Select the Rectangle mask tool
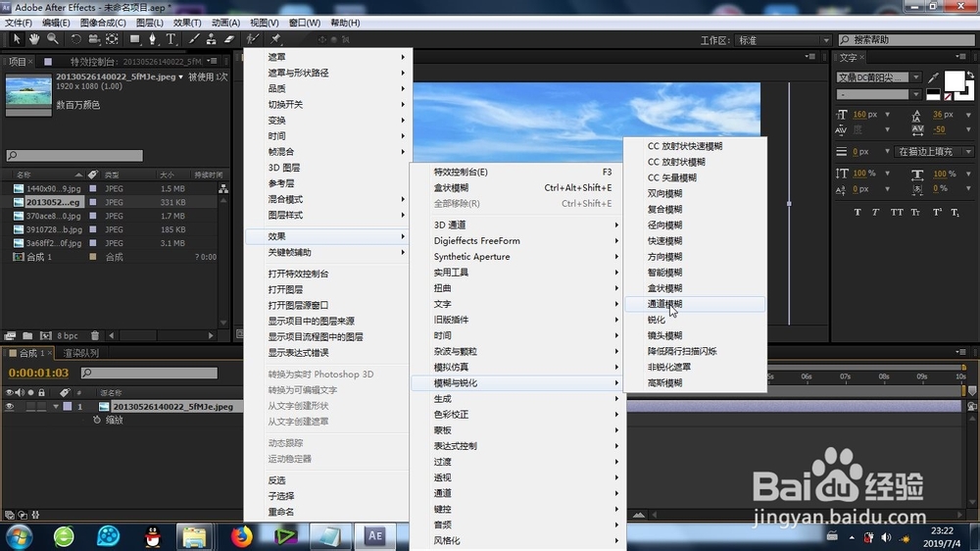 [134, 39]
